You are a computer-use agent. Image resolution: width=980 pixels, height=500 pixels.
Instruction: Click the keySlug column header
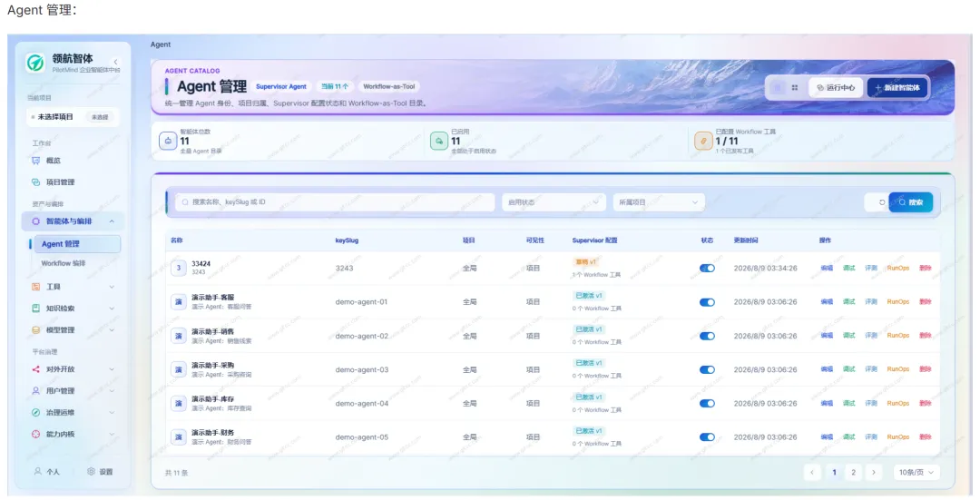tap(347, 240)
